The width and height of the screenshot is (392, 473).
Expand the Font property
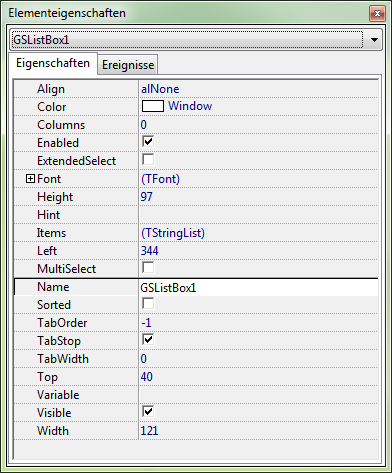pyautogui.click(x=30, y=179)
